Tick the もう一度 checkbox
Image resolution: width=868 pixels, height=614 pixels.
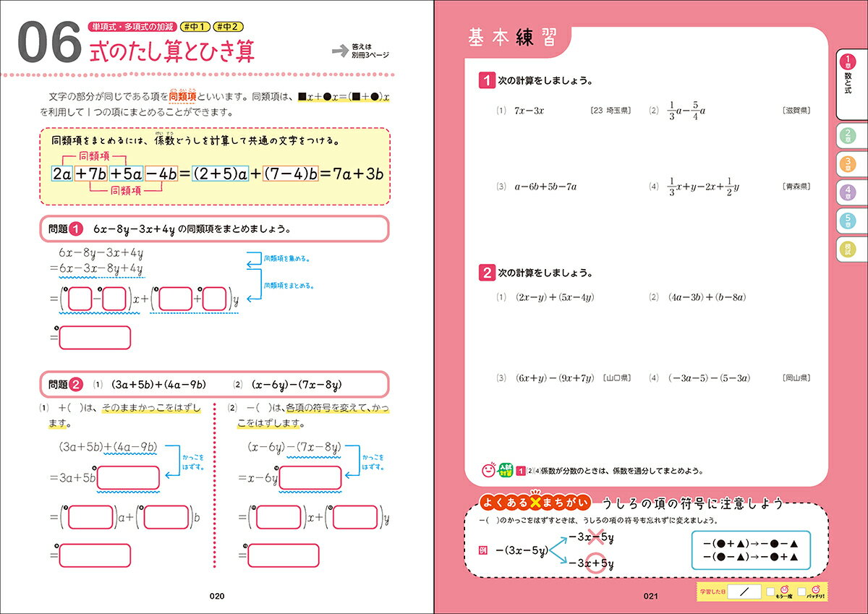tap(770, 593)
